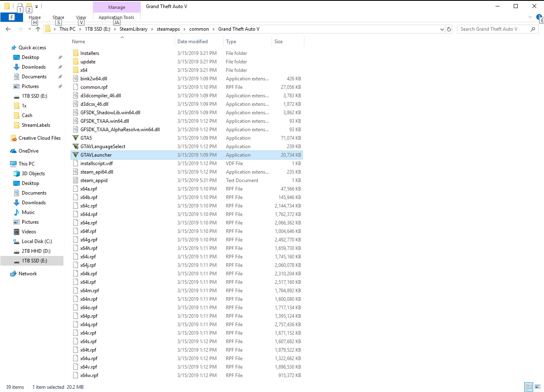Image resolution: width=544 pixels, height=392 pixels.
Task: Click the 2TB HHD (D:) drive icon
Action: pyautogui.click(x=17, y=251)
